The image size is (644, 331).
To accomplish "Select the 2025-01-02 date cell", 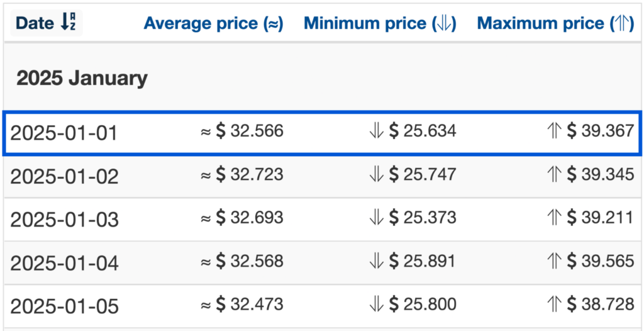I will coord(65,177).
